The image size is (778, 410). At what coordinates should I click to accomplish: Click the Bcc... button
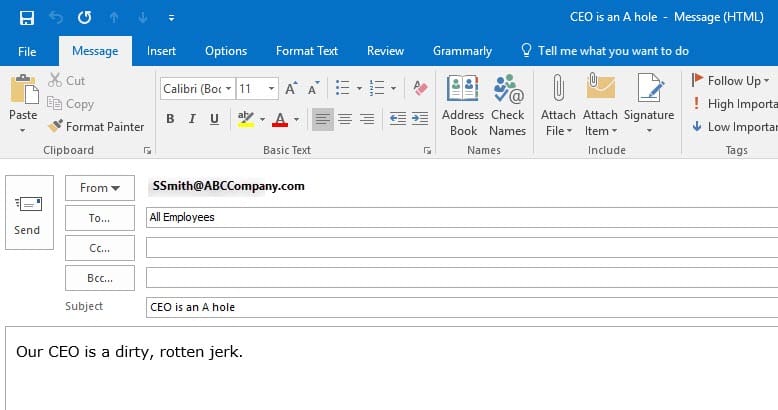(99, 277)
